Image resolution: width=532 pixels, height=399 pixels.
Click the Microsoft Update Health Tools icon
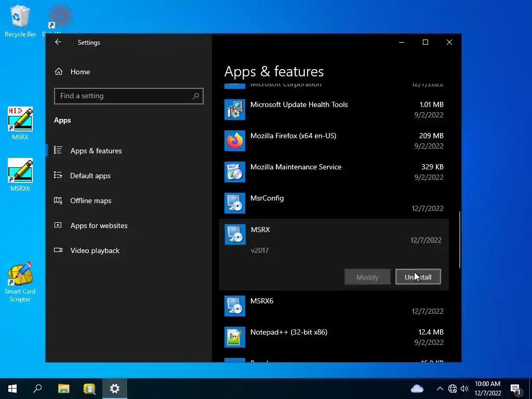click(x=235, y=110)
